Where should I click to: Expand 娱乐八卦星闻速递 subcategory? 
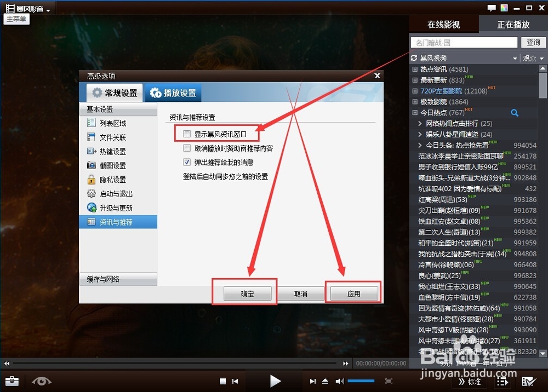pos(420,134)
